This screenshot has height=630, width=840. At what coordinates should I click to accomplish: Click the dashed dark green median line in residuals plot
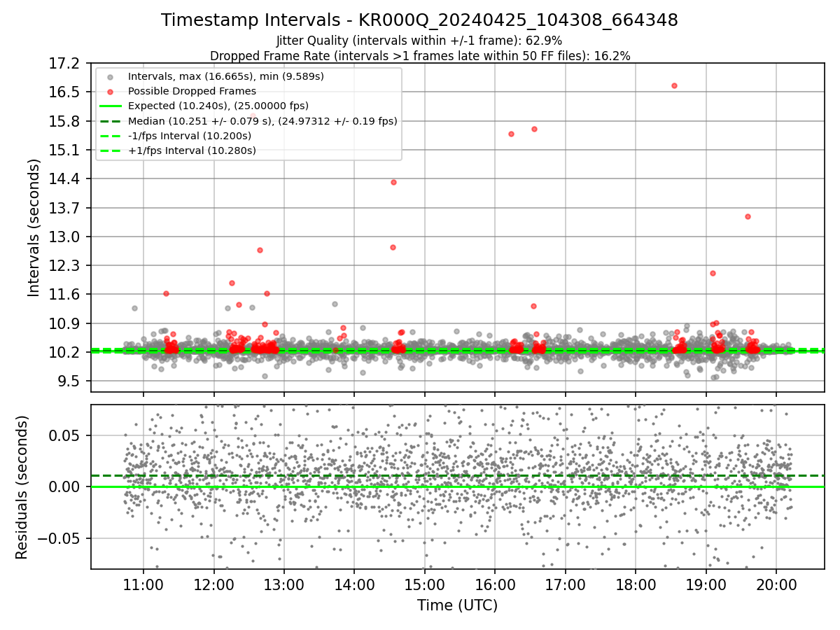coord(457,475)
